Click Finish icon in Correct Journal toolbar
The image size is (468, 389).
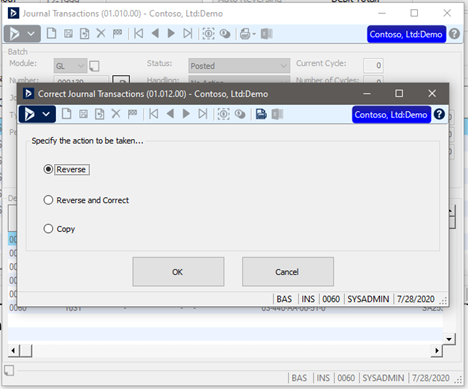(99, 114)
